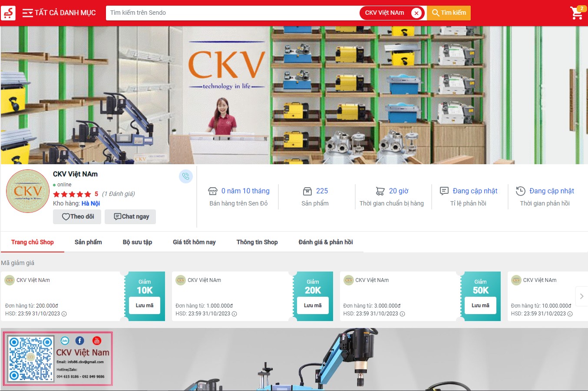Save the Giảm 50K voucher code
Viewport: 588px width, 391px height.
pos(480,305)
